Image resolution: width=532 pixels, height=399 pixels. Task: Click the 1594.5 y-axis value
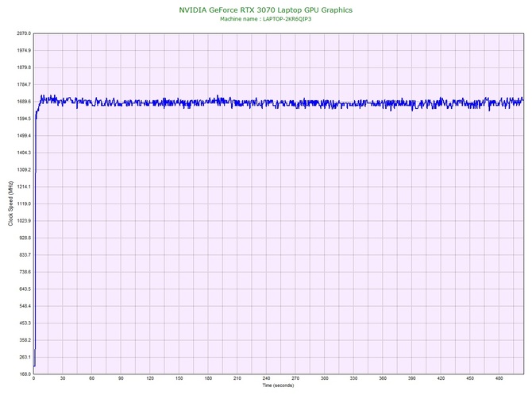coord(24,118)
